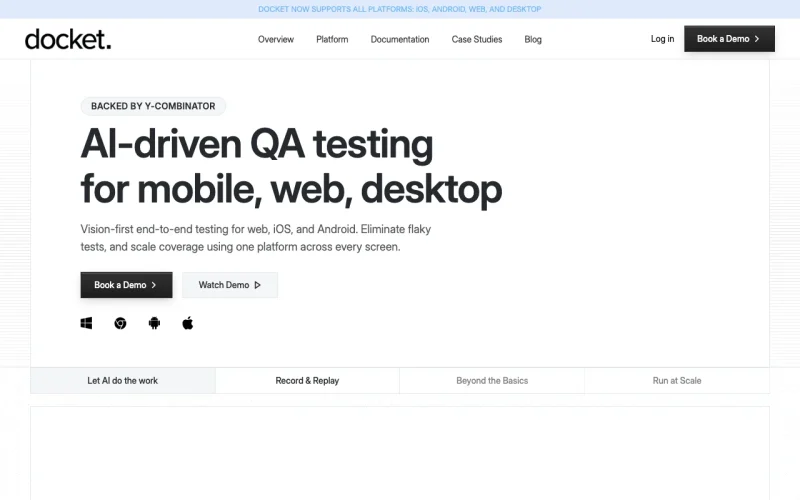Image resolution: width=800 pixels, height=500 pixels.
Task: Click the play triangle in Watch Demo
Action: (x=258, y=285)
